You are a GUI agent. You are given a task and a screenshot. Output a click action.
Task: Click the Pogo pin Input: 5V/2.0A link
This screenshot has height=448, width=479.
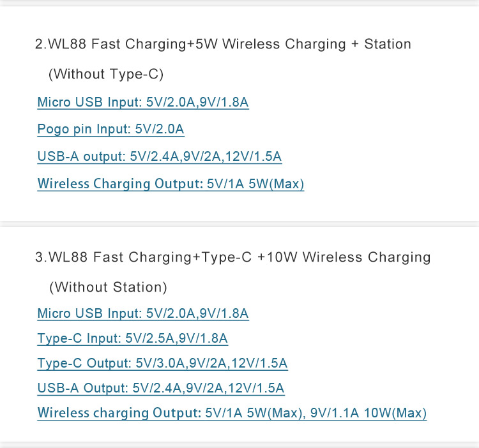(110, 129)
